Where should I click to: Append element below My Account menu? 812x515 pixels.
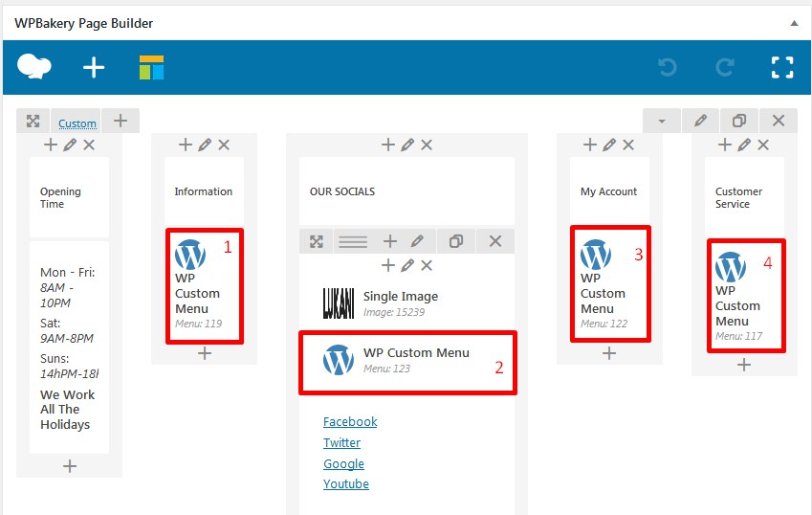[609, 353]
